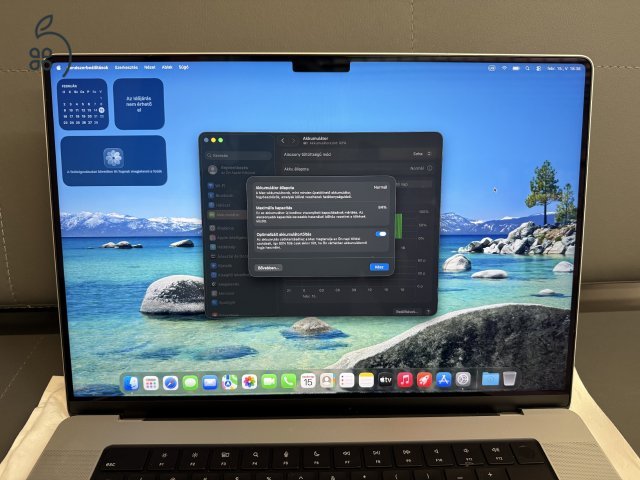Click the Keresés search field

239,156
